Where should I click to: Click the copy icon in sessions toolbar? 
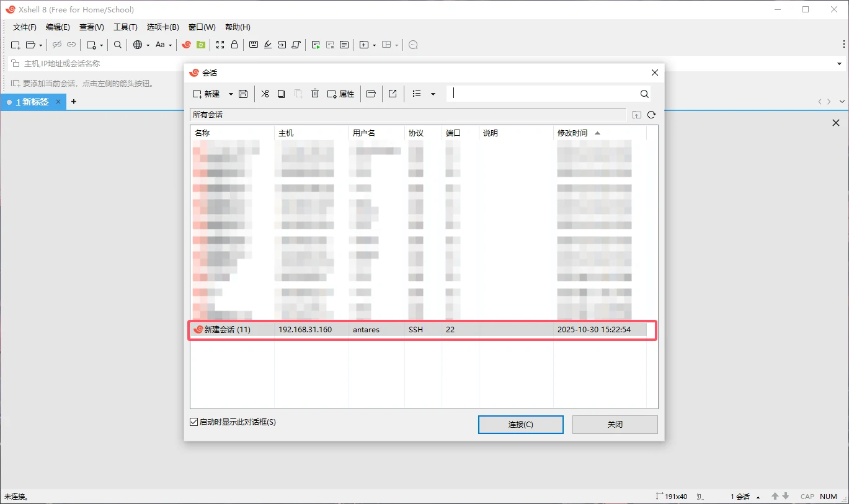[281, 94]
